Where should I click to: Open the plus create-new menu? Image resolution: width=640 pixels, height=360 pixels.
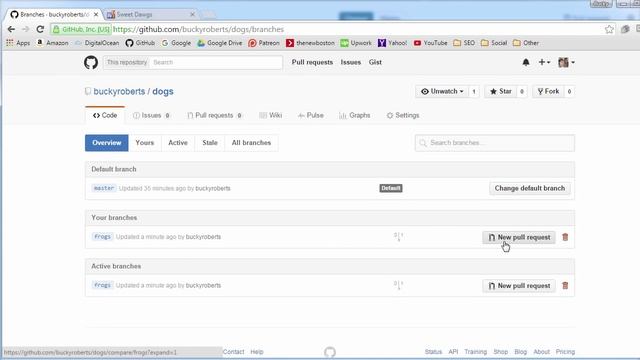pyautogui.click(x=544, y=62)
